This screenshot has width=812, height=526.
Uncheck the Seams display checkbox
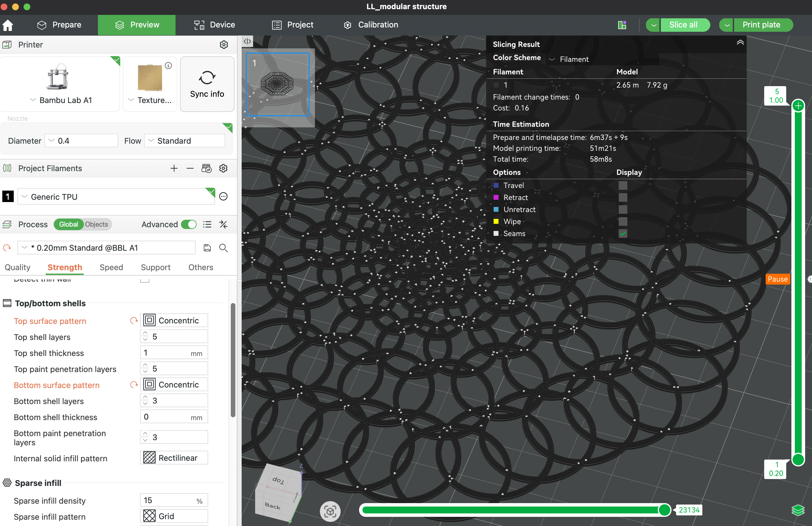623,234
